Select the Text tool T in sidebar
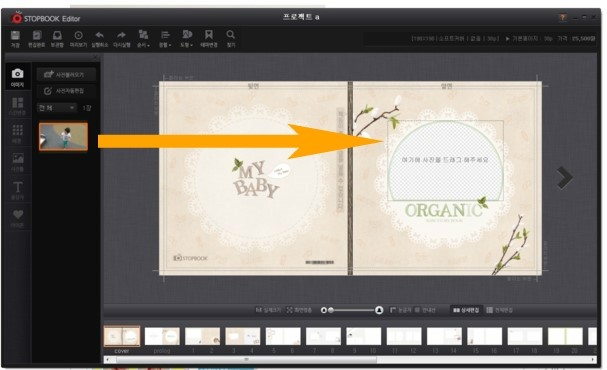 pyautogui.click(x=17, y=190)
